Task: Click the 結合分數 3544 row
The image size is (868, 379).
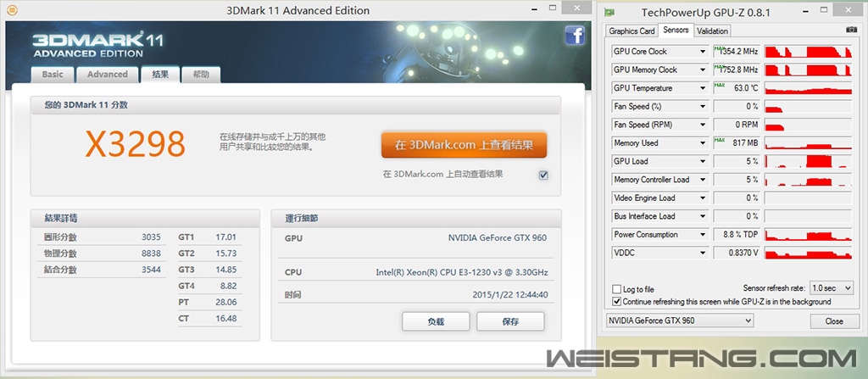Action: click(x=102, y=270)
